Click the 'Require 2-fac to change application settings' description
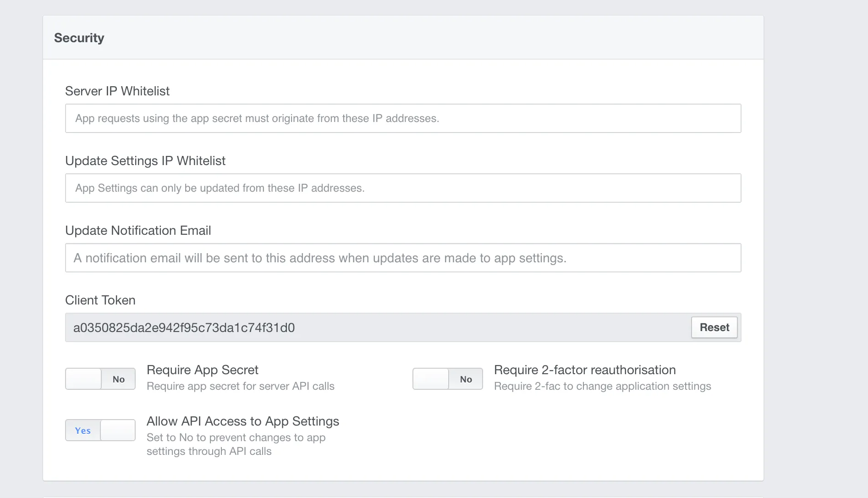Screen dimensions: 868x498 (x=603, y=386)
